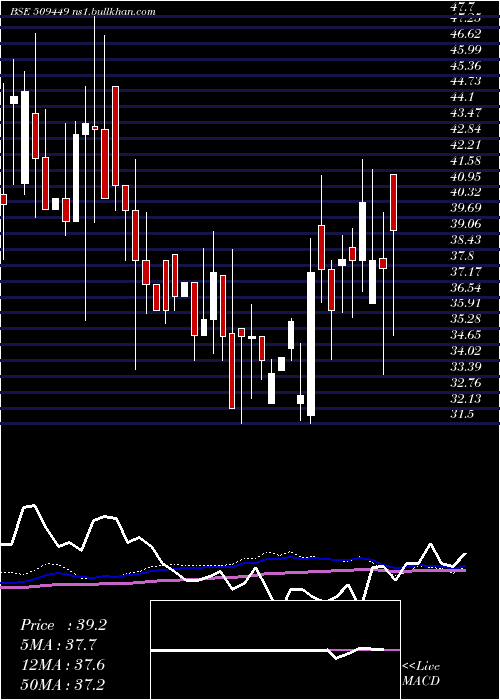Click the 35.91 price axis label
This screenshot has width=500, height=700.
pyautogui.click(x=466, y=303)
